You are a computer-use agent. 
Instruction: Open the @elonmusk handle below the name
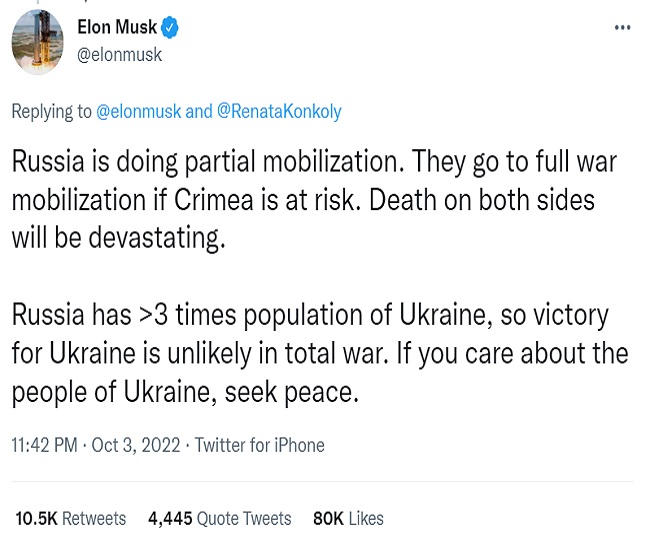(x=119, y=55)
